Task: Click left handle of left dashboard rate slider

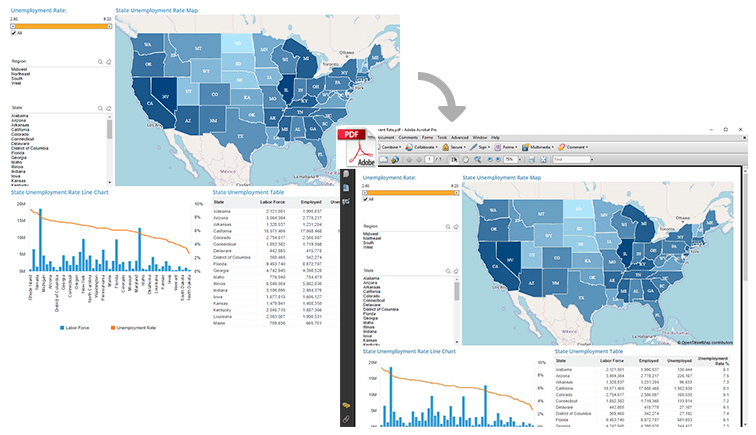Action: tap(13, 27)
